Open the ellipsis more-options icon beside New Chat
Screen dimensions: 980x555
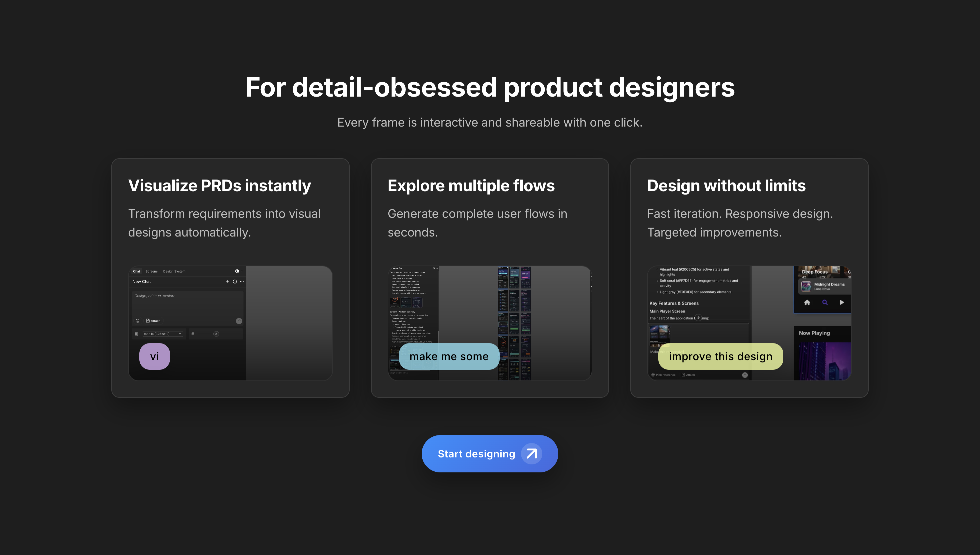[x=242, y=282]
